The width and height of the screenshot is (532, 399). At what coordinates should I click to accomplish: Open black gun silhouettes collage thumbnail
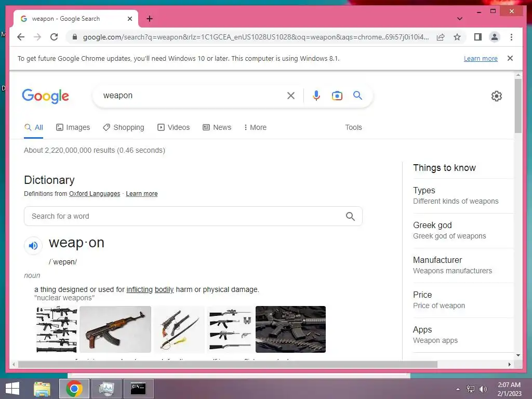pos(57,329)
